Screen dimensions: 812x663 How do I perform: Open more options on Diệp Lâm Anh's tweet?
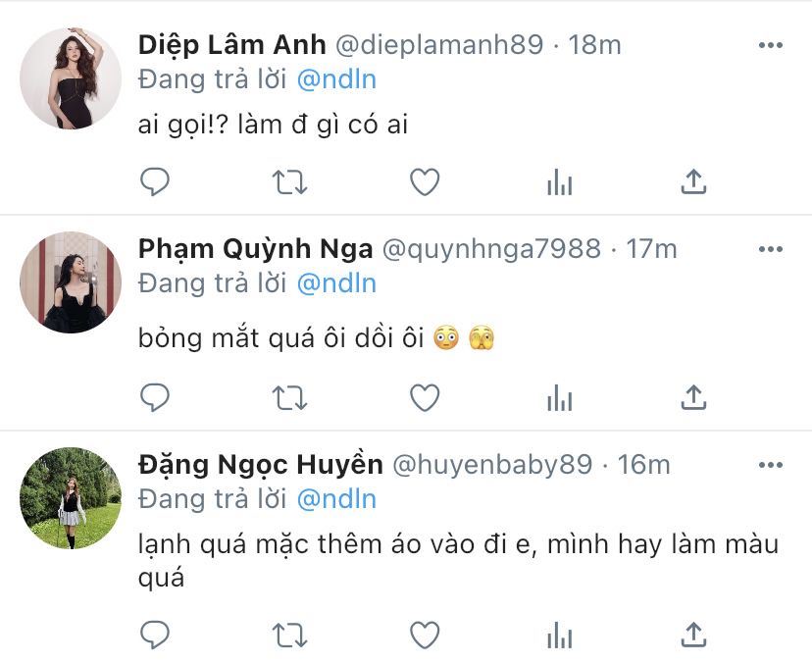click(x=771, y=45)
